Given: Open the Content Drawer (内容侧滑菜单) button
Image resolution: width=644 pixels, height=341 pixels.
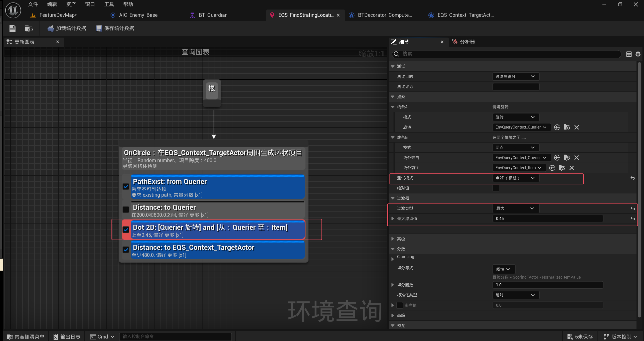Looking at the screenshot, I should click(26, 336).
